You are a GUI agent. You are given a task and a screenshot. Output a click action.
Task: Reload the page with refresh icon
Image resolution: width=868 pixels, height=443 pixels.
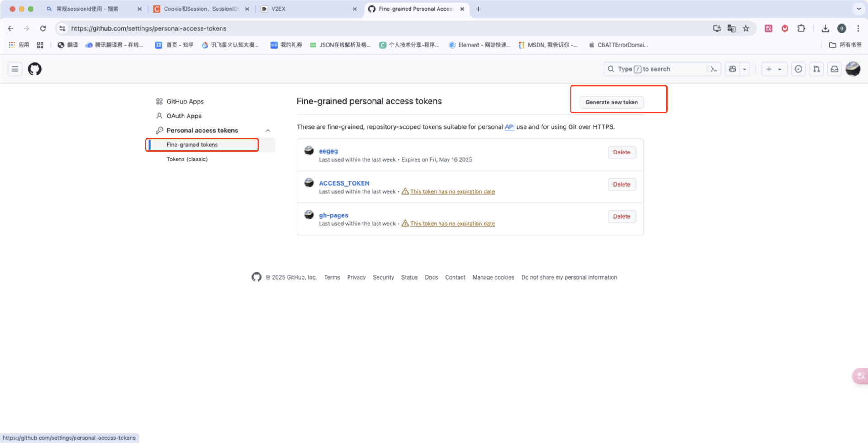[x=43, y=28]
